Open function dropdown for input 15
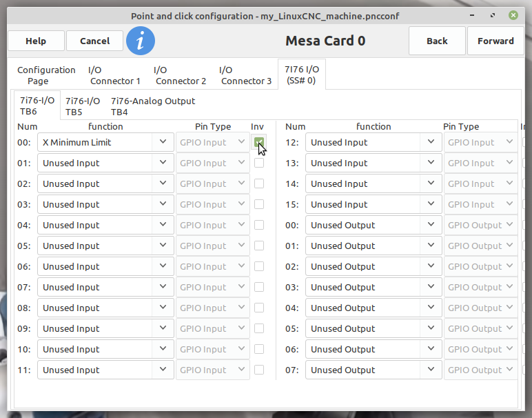Image resolution: width=532 pixels, height=418 pixels. click(374, 204)
